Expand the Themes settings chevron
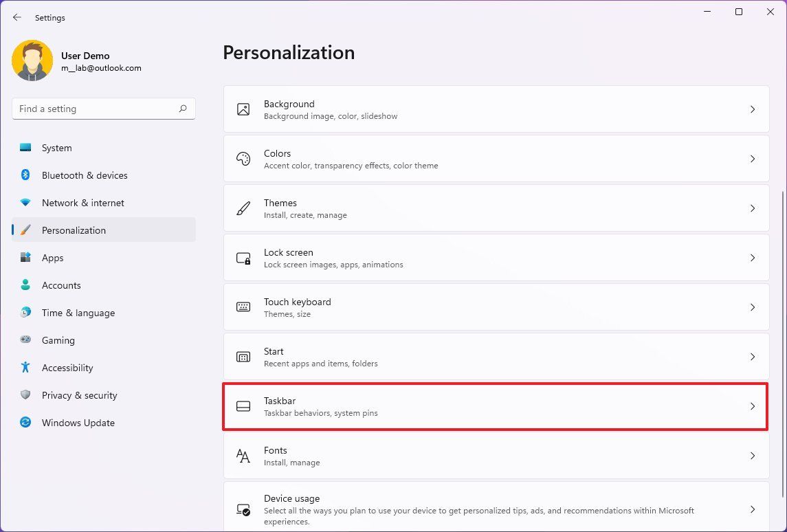This screenshot has width=787, height=532. [x=752, y=208]
